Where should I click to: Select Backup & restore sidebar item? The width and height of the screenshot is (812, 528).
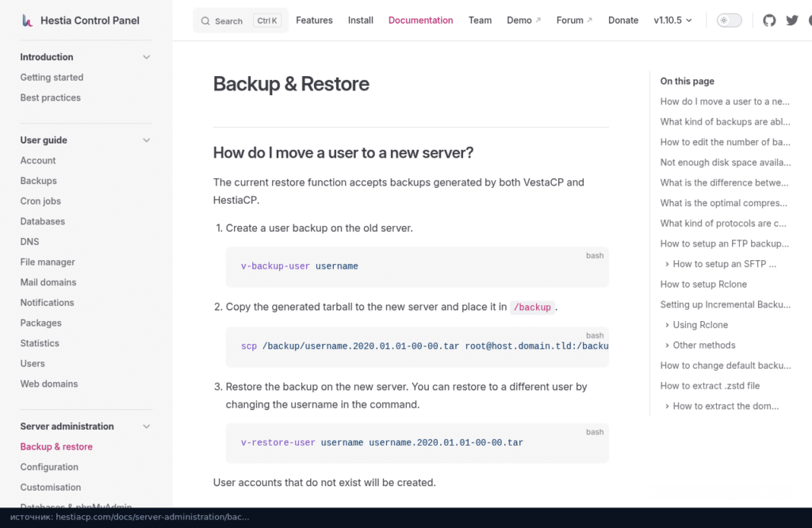click(56, 446)
